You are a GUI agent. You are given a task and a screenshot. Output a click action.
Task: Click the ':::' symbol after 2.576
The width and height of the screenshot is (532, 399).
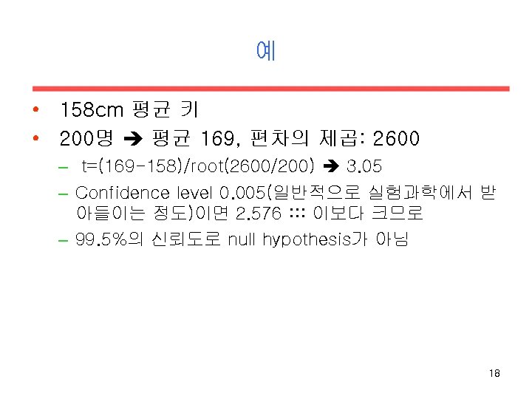coord(298,213)
